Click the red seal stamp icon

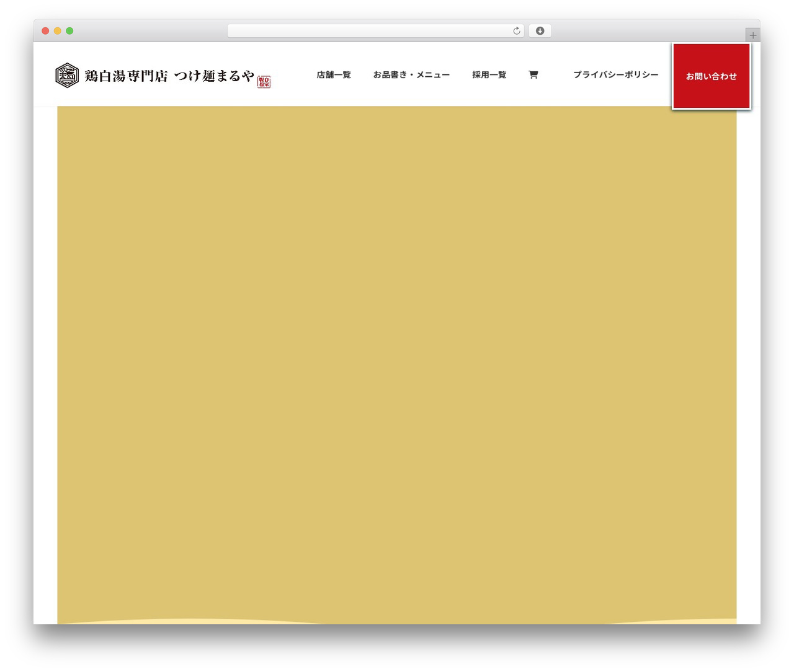264,82
